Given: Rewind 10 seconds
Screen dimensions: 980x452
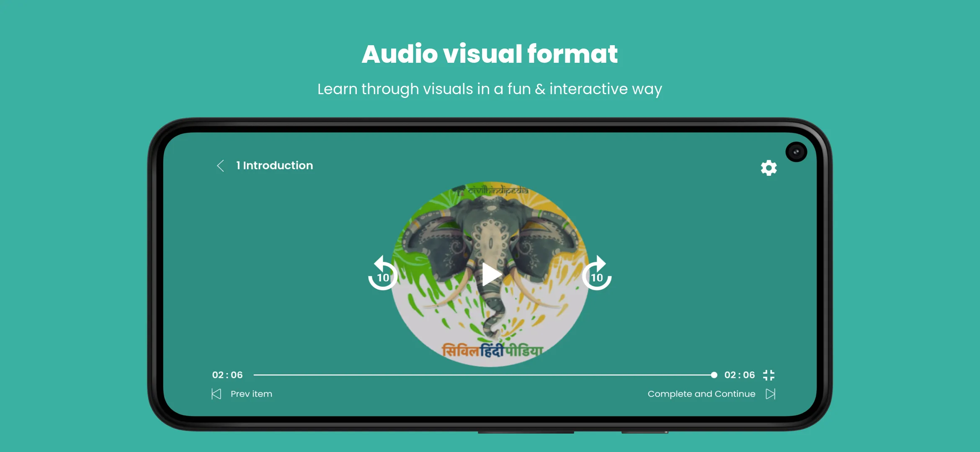Looking at the screenshot, I should pyautogui.click(x=382, y=273).
